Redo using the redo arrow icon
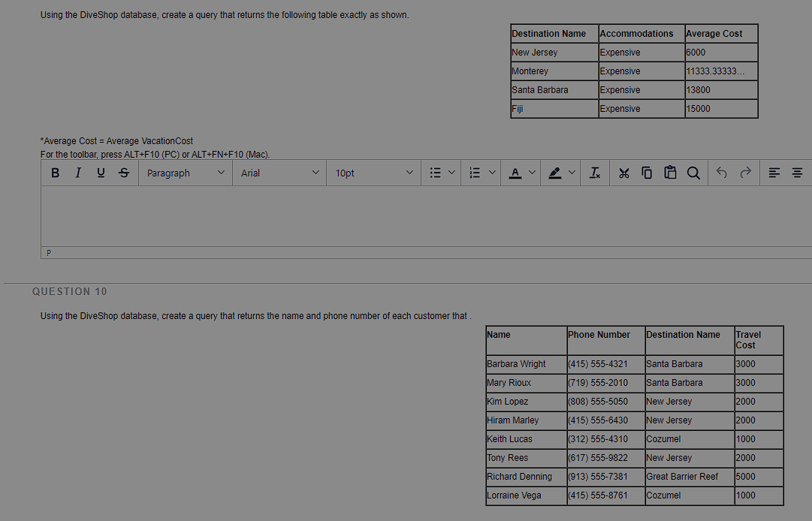This screenshot has height=521, width=812. (744, 173)
